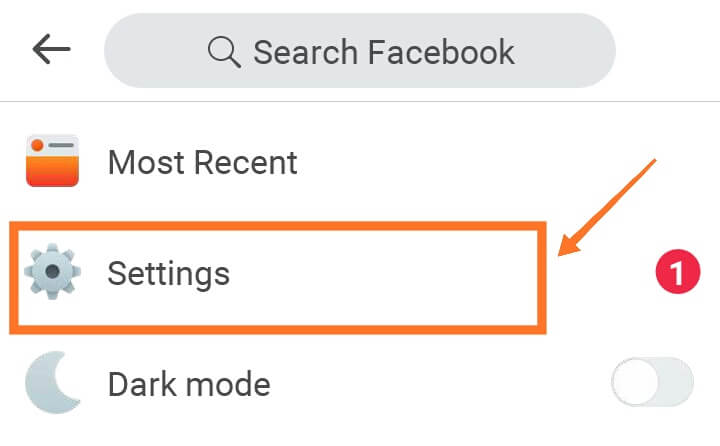Focus the Search Facebook input field
Viewport: 720px width, 446px height.
[360, 51]
